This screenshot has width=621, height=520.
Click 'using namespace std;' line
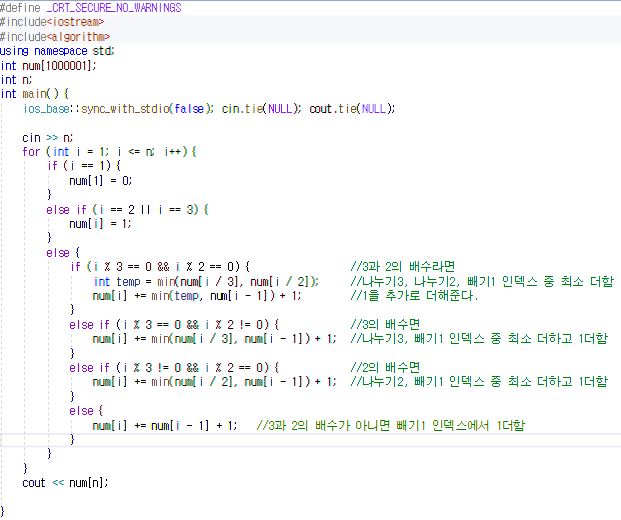[x=57, y=51]
